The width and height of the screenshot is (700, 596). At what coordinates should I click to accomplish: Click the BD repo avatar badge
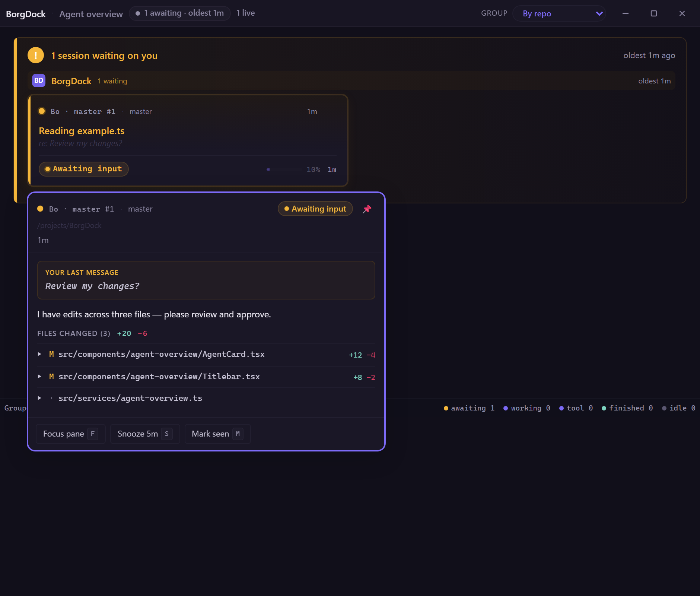pos(39,80)
